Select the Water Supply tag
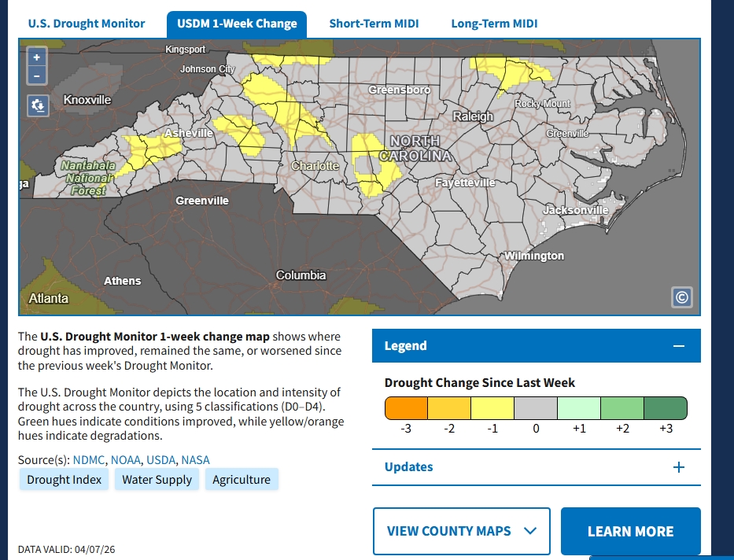 [x=157, y=480]
